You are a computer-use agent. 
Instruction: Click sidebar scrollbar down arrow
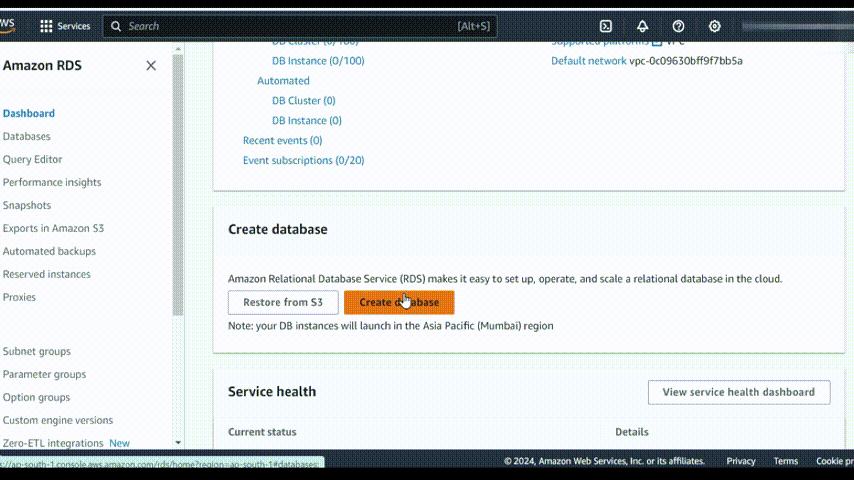[x=178, y=443]
